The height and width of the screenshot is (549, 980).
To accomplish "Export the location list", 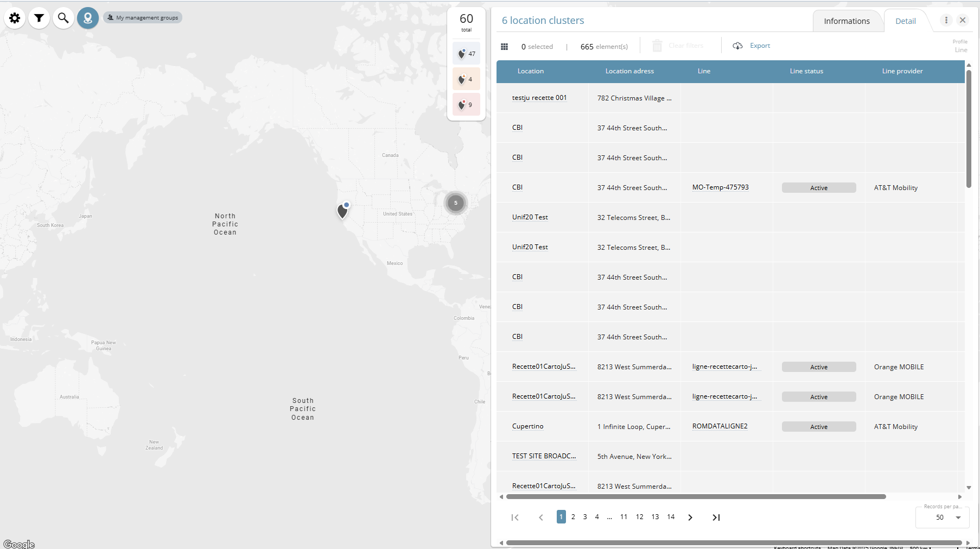I will (x=752, y=46).
